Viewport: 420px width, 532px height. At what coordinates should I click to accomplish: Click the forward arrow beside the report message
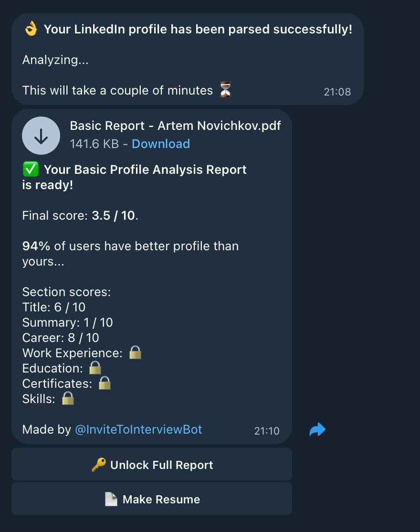pyautogui.click(x=317, y=429)
